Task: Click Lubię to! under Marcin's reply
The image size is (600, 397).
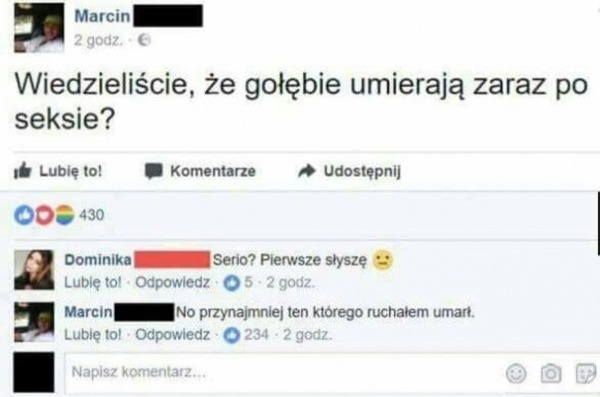Action: [93, 335]
